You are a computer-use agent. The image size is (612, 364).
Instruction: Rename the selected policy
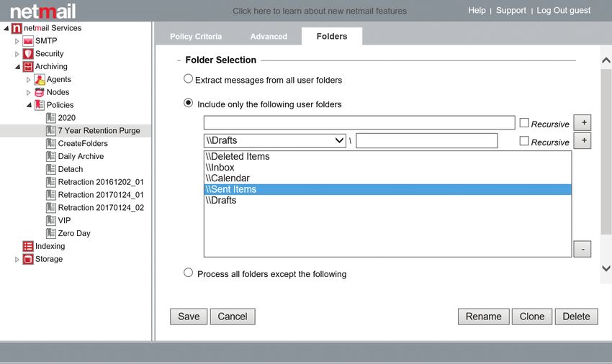coord(484,317)
